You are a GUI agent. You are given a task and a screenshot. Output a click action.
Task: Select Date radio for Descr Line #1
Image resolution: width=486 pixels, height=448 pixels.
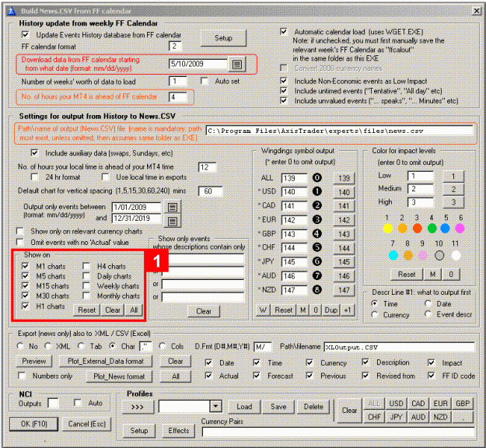coord(428,303)
